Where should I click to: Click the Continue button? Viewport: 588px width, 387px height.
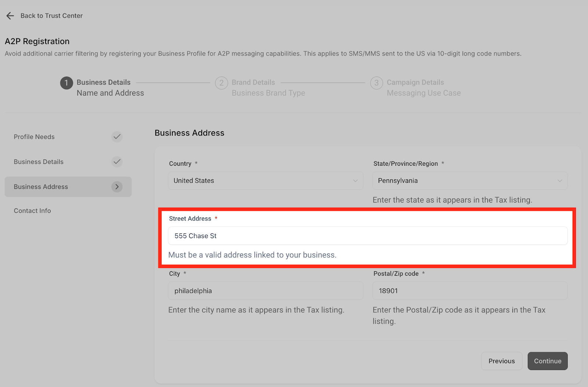(x=548, y=361)
